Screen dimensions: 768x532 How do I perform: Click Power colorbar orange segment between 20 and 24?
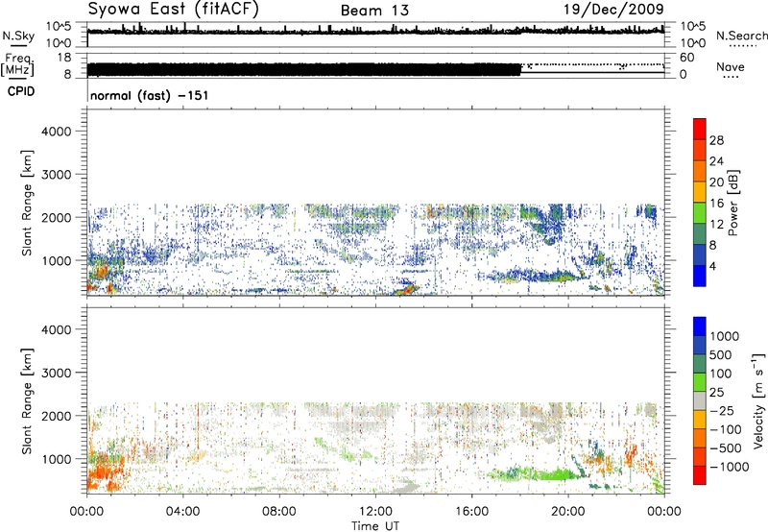[700, 171]
